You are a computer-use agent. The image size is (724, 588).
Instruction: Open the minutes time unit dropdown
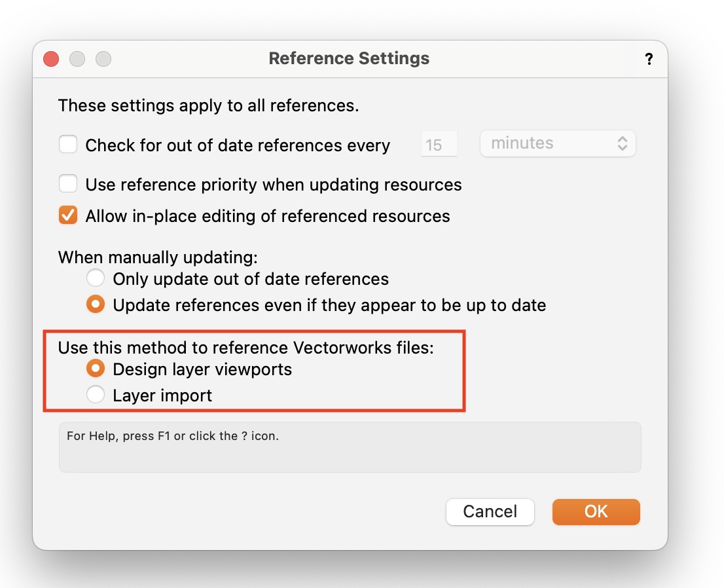point(558,143)
